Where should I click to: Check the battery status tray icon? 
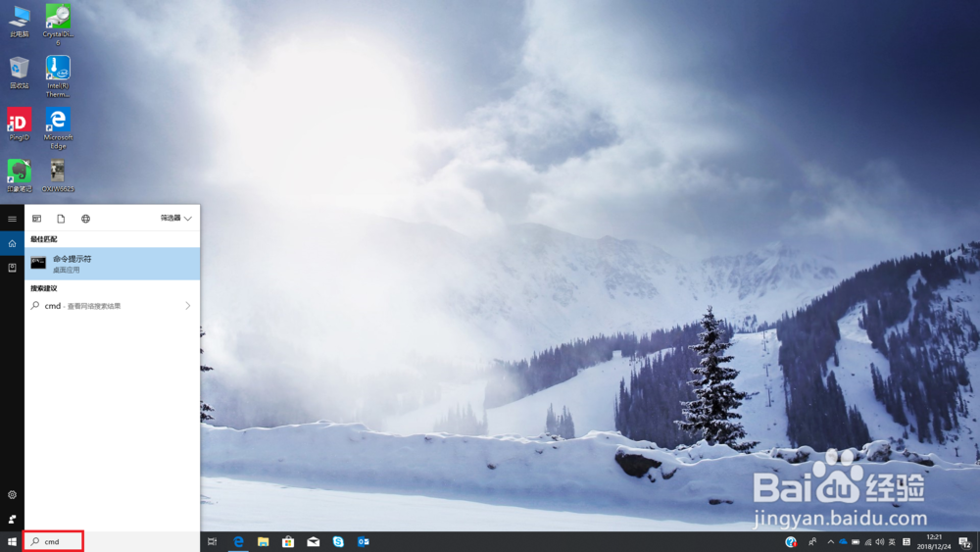[856, 542]
